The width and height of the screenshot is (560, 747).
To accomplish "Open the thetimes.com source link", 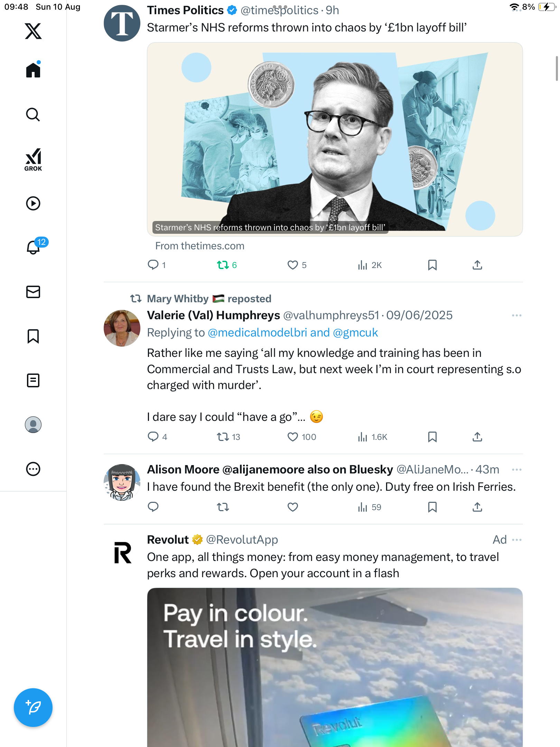I will click(x=200, y=246).
